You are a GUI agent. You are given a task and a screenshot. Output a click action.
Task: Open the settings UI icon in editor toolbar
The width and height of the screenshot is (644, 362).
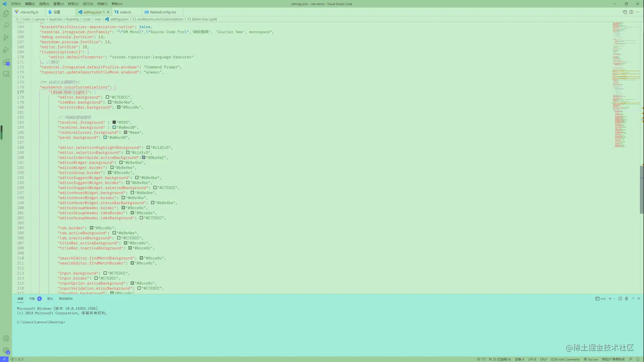pos(625,12)
